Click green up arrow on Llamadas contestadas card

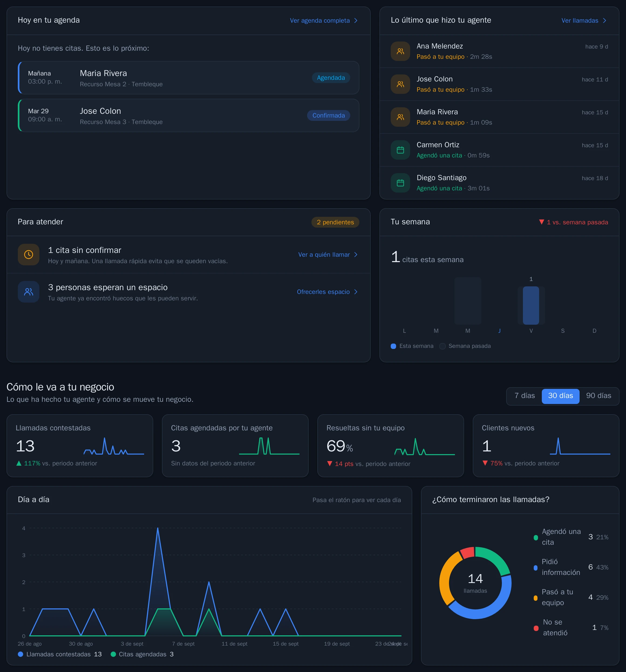pyautogui.click(x=19, y=464)
